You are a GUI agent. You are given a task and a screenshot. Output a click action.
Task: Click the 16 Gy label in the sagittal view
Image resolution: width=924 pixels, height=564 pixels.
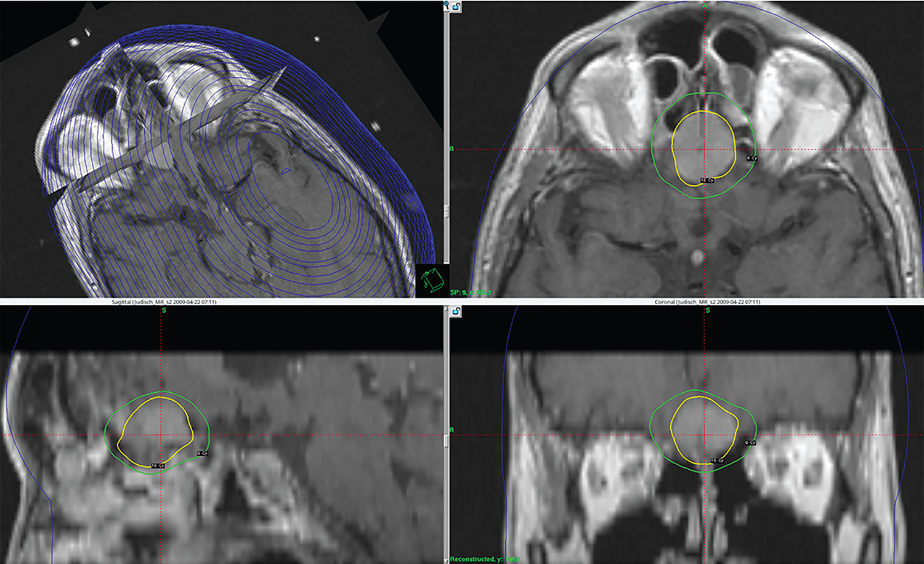pos(158,465)
